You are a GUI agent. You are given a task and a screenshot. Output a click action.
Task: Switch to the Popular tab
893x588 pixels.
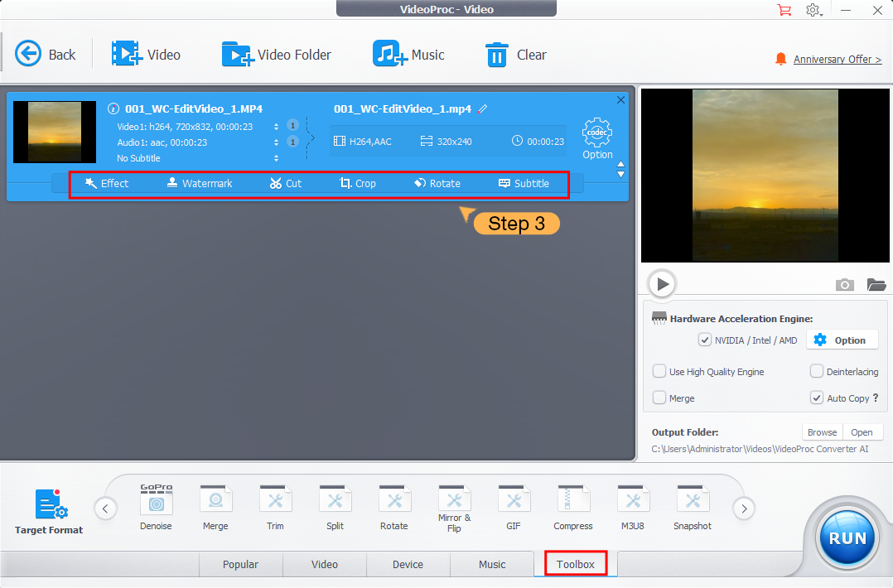click(x=240, y=564)
